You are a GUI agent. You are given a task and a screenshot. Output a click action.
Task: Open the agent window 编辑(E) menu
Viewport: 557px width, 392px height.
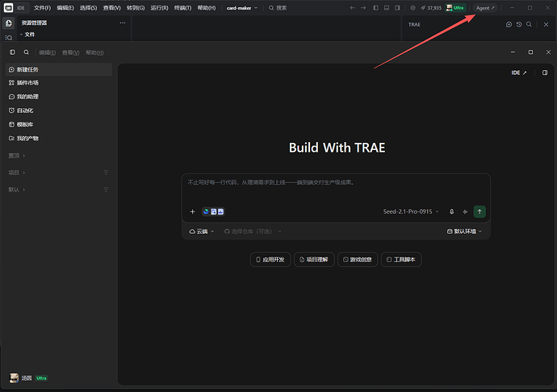48,52
